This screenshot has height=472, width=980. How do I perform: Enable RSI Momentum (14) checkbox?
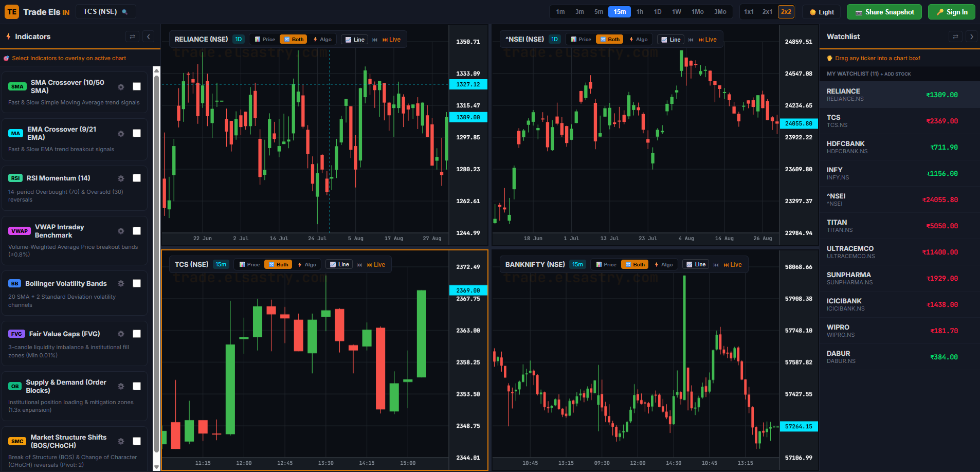(137, 178)
